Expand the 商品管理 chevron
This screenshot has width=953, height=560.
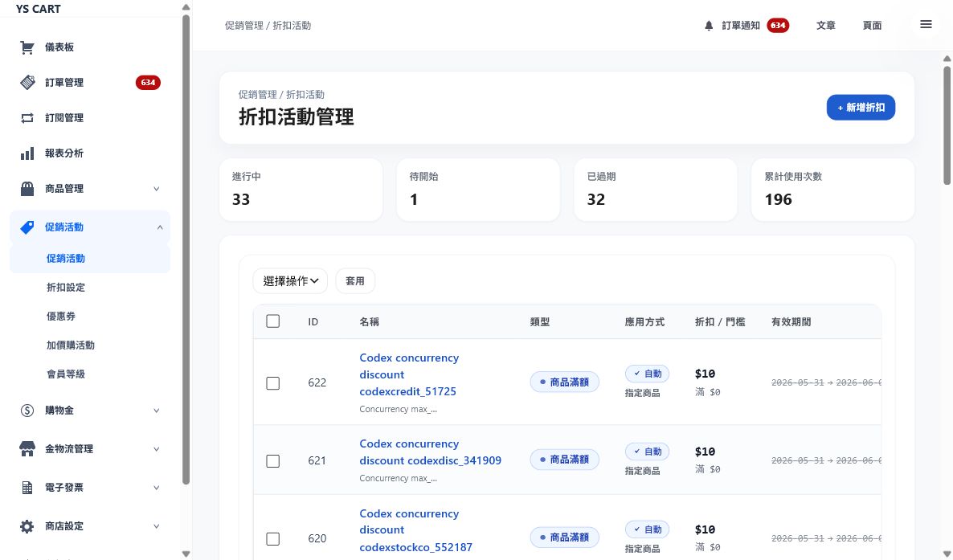tap(156, 189)
